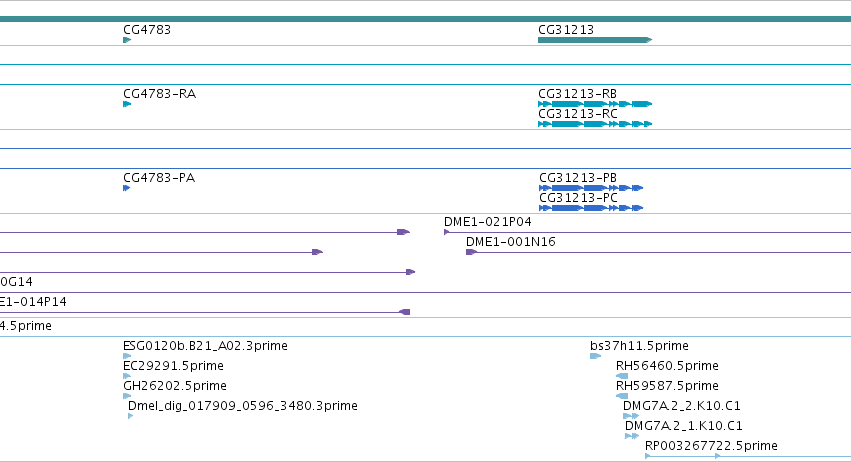
Task: Open the DME1-001N16 clone label
Action: click(x=511, y=242)
